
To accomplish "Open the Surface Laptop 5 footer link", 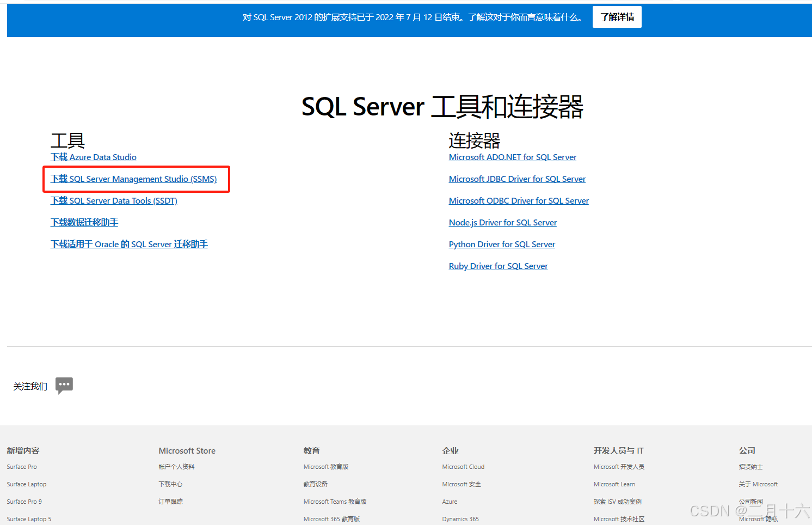I will [29, 519].
